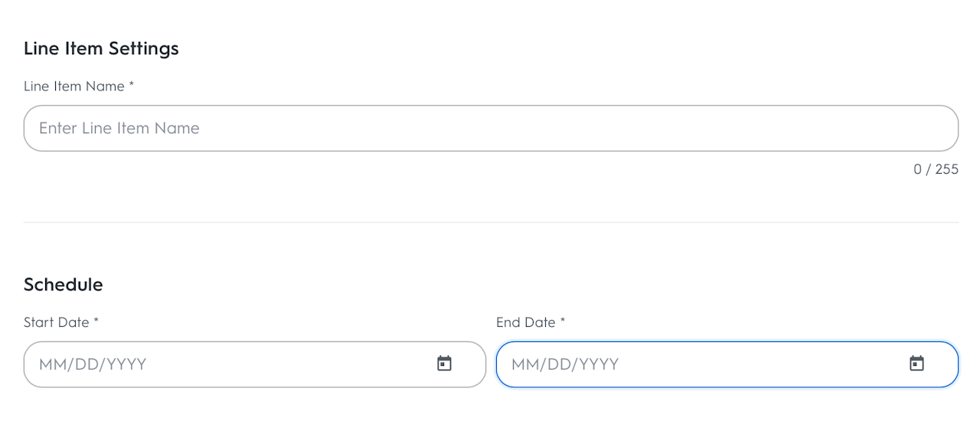Click the "Line Item Settings" heading

101,48
